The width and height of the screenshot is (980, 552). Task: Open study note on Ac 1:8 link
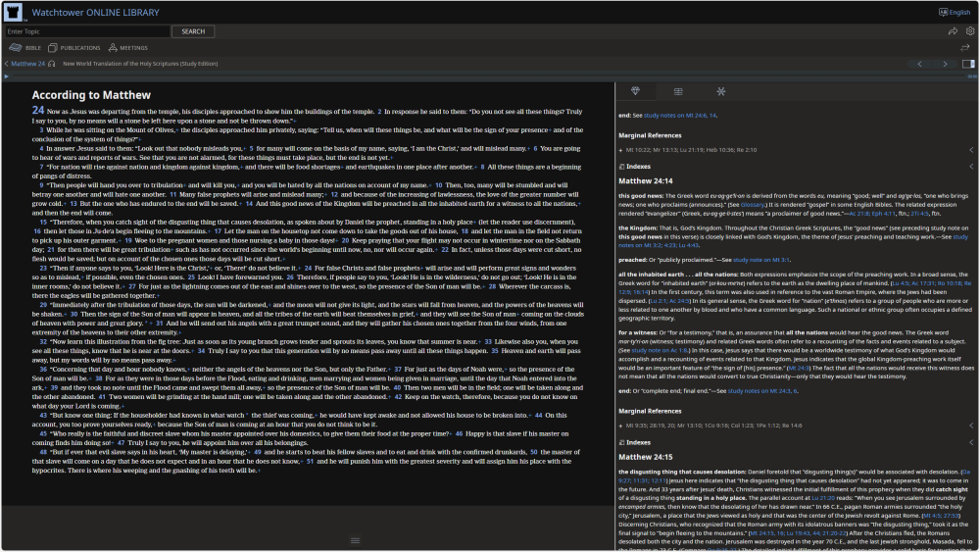click(x=660, y=350)
